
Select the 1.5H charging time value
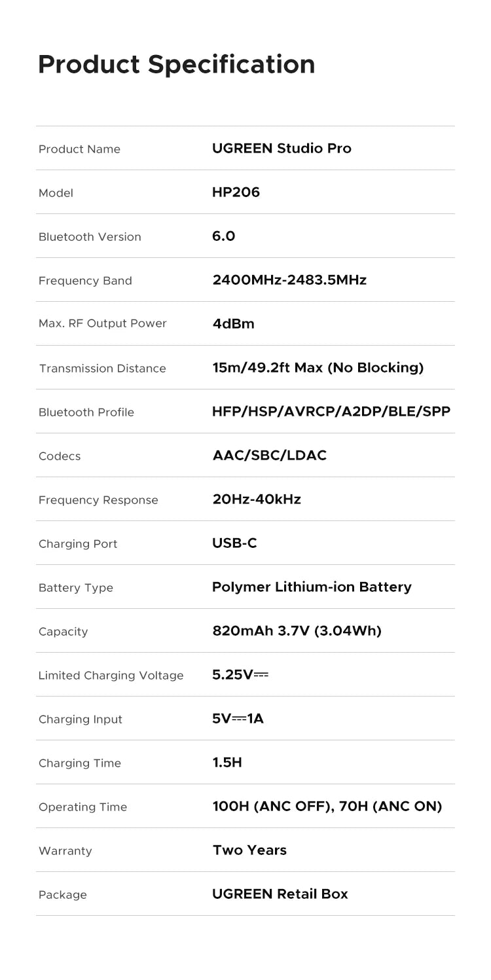(227, 763)
